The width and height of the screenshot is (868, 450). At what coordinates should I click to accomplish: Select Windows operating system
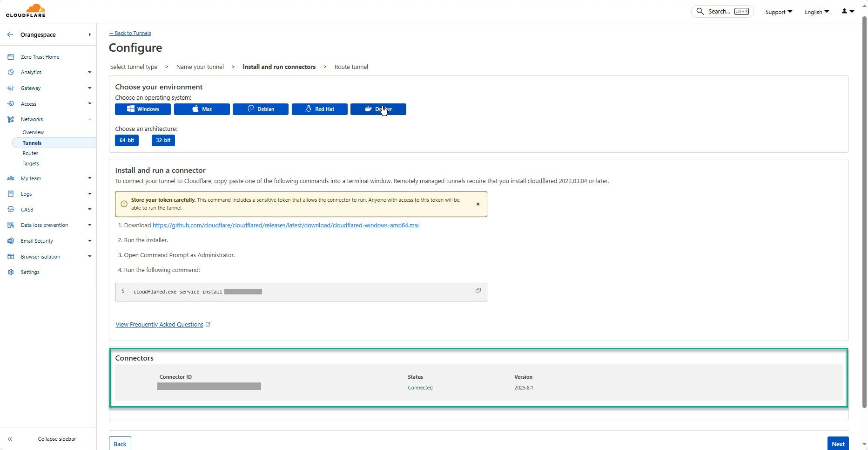(x=143, y=109)
